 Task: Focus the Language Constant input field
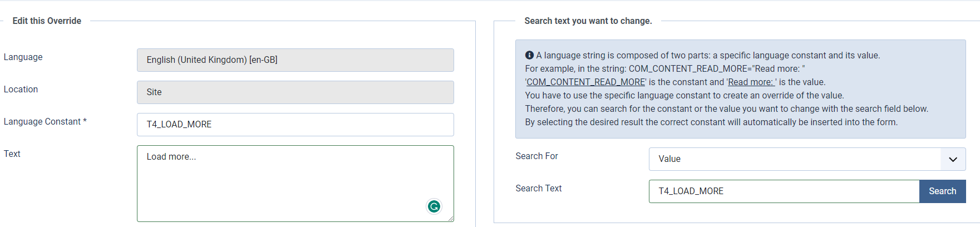click(295, 125)
